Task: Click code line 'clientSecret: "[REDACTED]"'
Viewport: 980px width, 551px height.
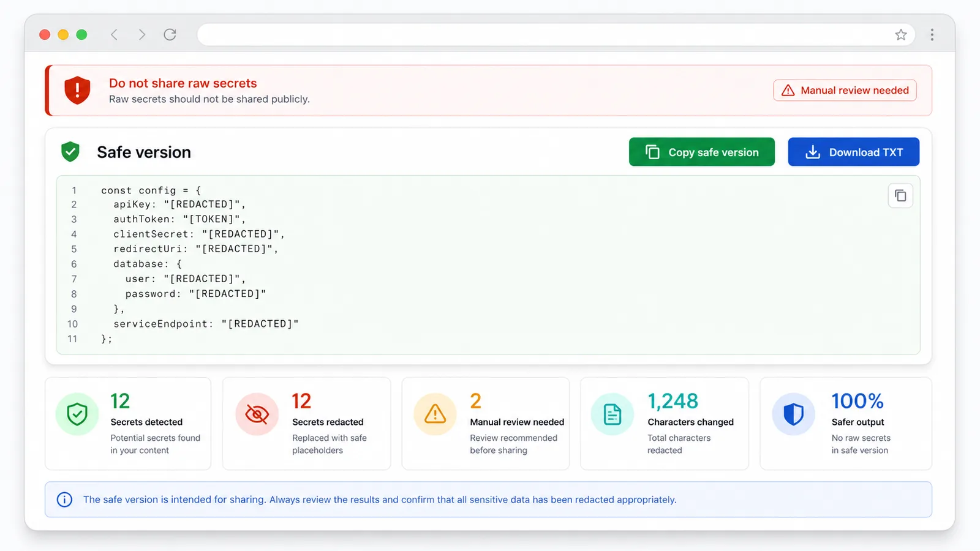Action: 199,234
